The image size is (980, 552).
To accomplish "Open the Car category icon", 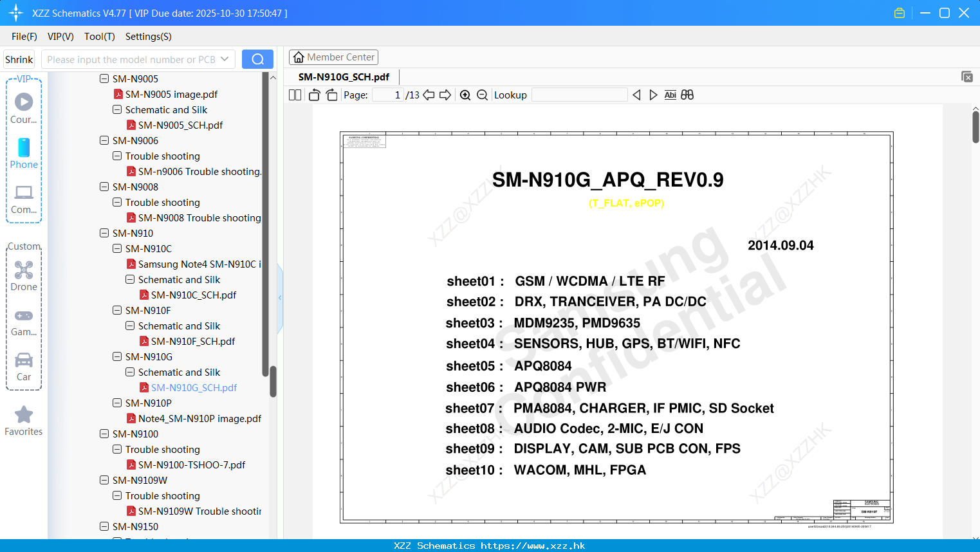I will click(24, 360).
